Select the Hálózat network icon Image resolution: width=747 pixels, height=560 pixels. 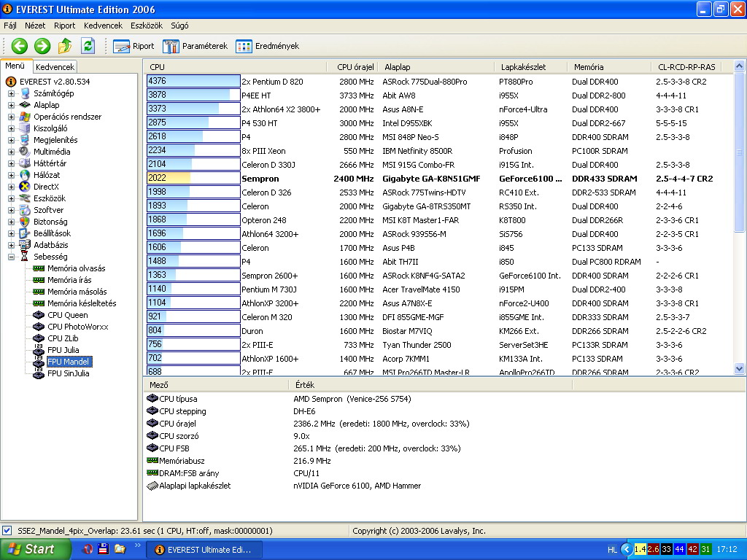pyautogui.click(x=25, y=175)
